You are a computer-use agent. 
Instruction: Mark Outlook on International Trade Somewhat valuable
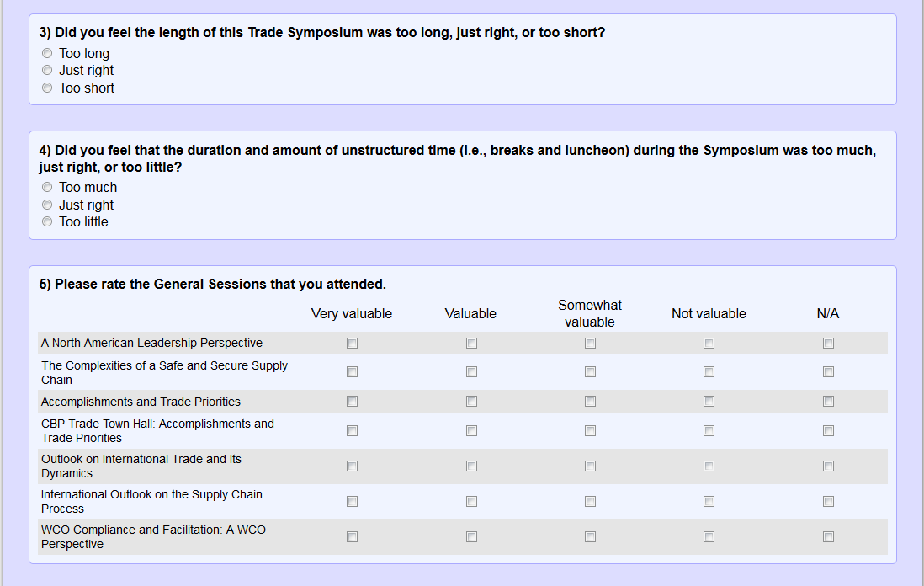(590, 466)
